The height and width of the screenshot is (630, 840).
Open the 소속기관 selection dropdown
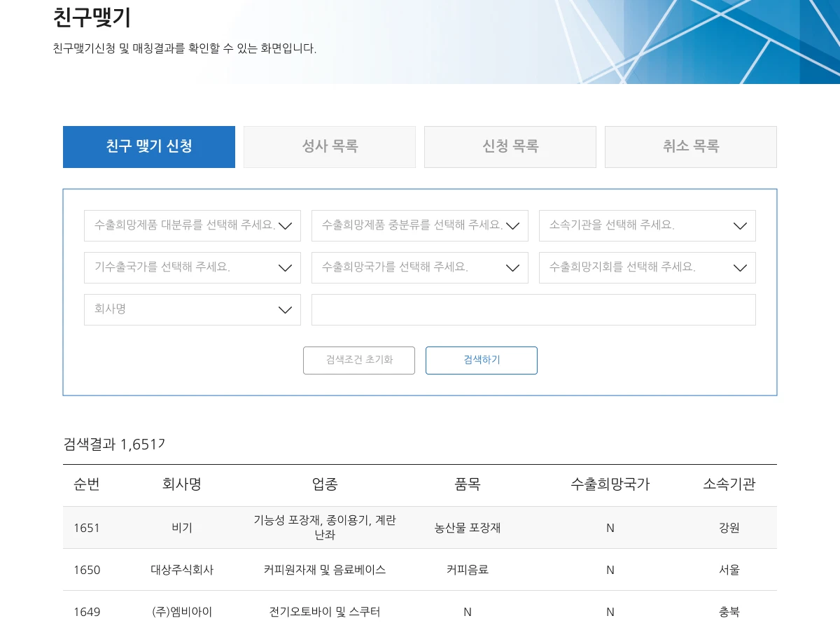[647, 225]
